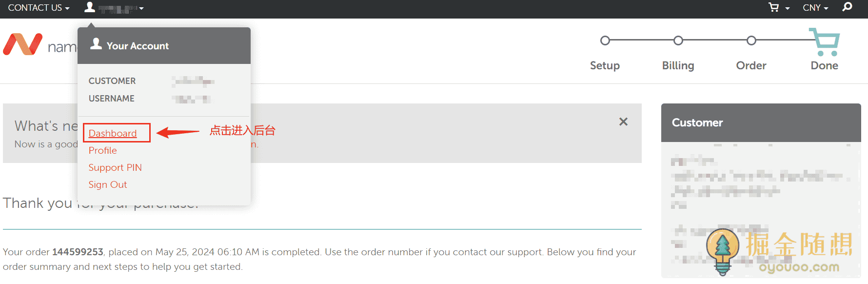Click the Setup step circle
868x284 pixels.
click(605, 41)
